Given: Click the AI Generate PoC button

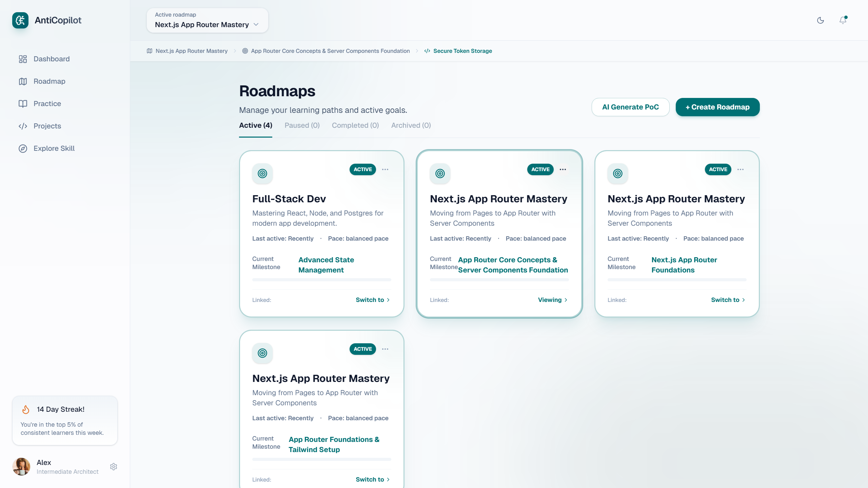Looking at the screenshot, I should click(630, 107).
